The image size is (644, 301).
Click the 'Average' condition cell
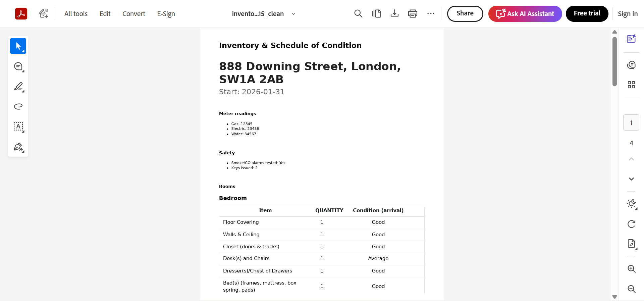click(378, 258)
